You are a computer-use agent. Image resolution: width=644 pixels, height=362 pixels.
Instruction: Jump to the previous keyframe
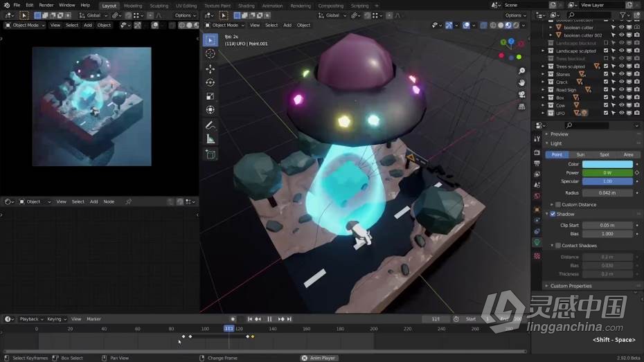click(258, 319)
